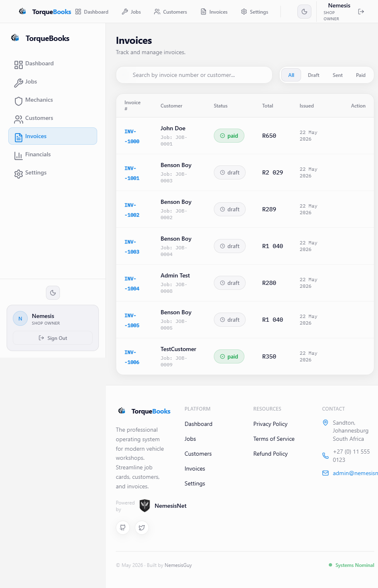378x588 pixels.
Task: Click the TorqueBooks logo in top navigation
Action: pos(45,12)
